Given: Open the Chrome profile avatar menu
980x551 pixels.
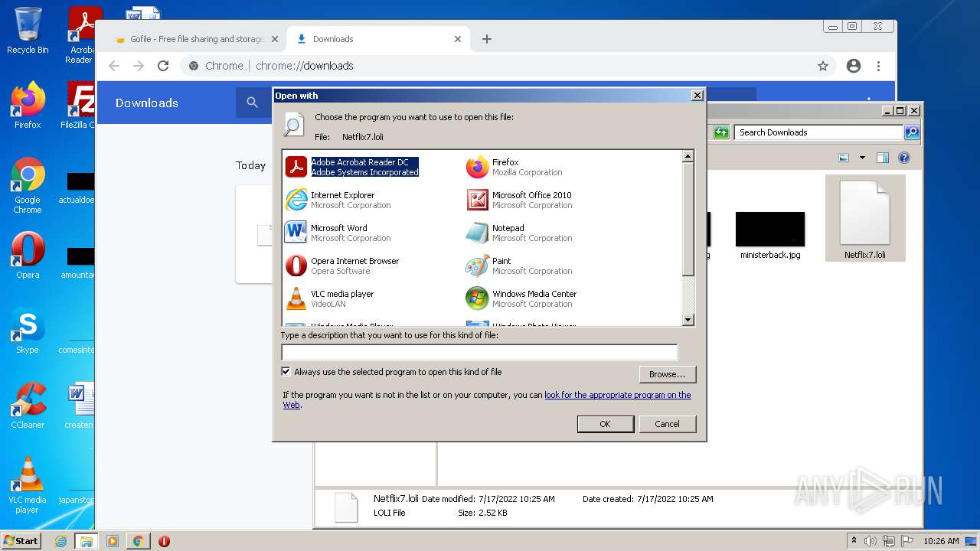Looking at the screenshot, I should pyautogui.click(x=854, y=66).
